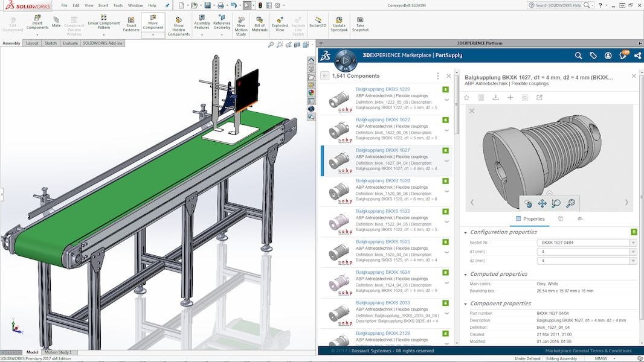Viewport: 644px width, 362px height.
Task: Open the Insert menu
Action: (x=103, y=5)
